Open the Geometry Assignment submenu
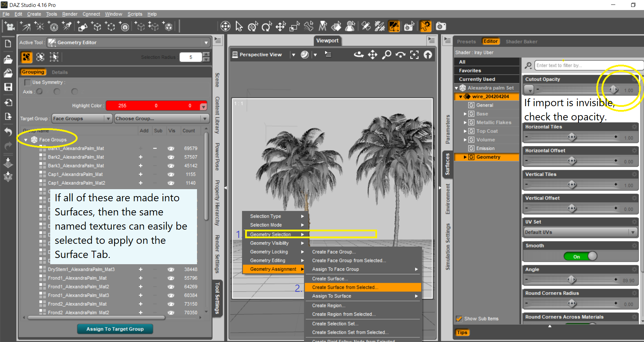 [273, 269]
